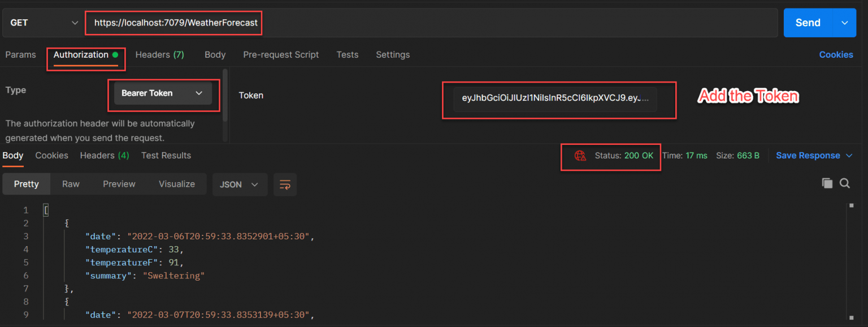The image size is (868, 327).
Task: Click the Token value input field
Action: coord(555,98)
